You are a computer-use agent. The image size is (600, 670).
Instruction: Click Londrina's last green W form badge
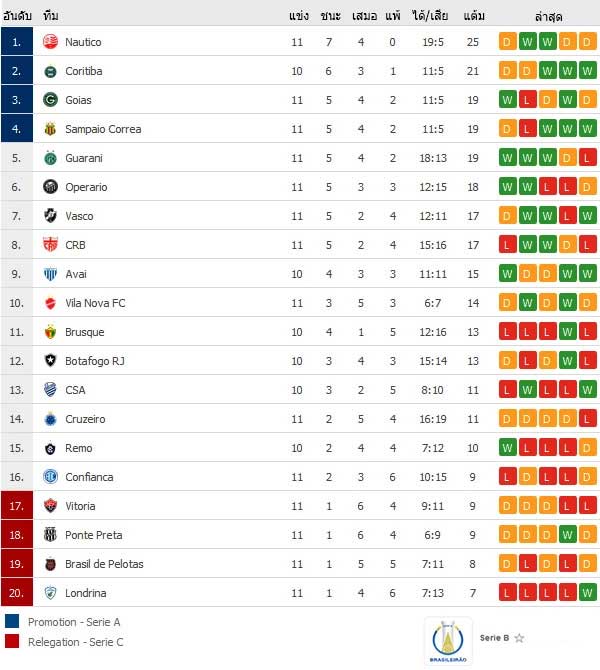[587, 593]
